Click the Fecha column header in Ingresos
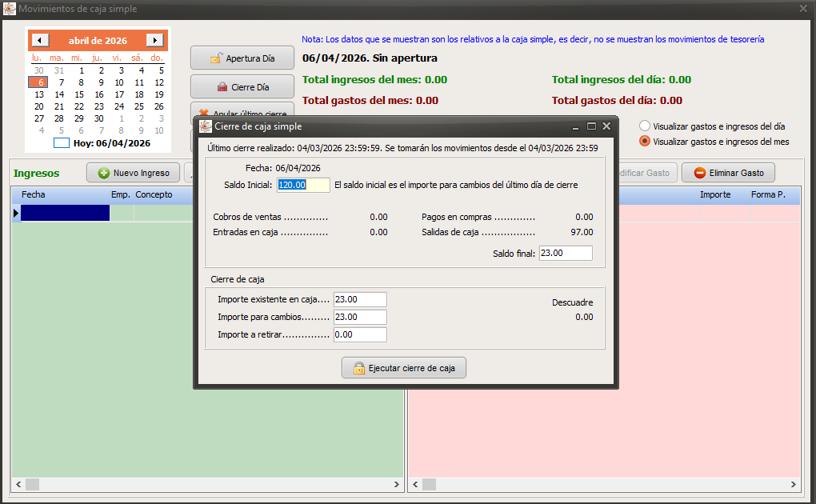The width and height of the screenshot is (816, 504). pyautogui.click(x=34, y=194)
